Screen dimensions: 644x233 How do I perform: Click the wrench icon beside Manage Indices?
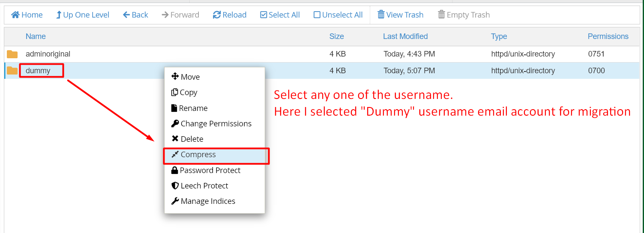pos(175,201)
